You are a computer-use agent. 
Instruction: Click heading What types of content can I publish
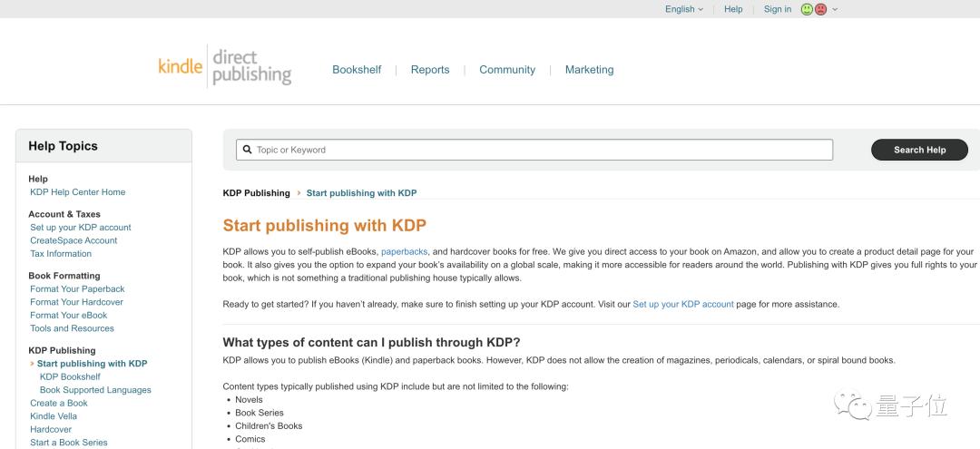point(371,342)
